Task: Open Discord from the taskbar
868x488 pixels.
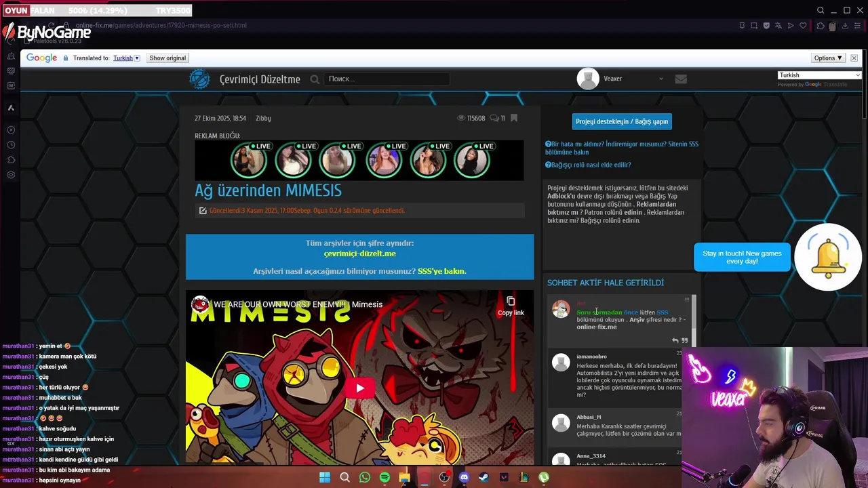Action: pos(464,477)
